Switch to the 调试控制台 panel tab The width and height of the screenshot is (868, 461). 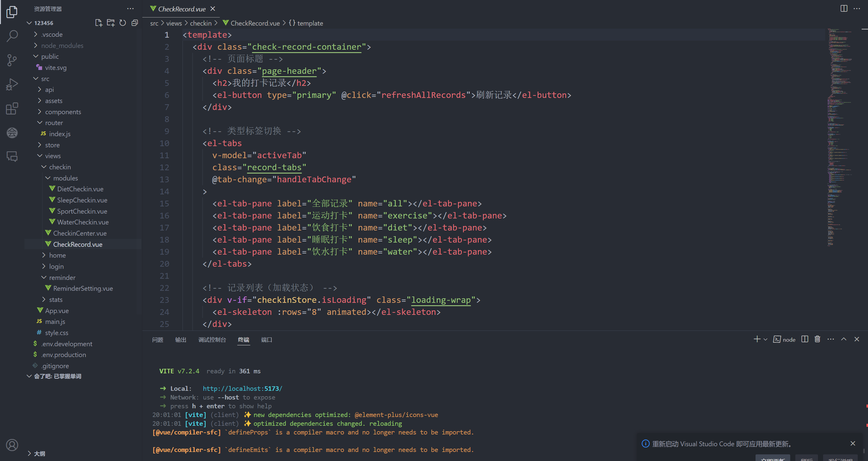coord(212,340)
